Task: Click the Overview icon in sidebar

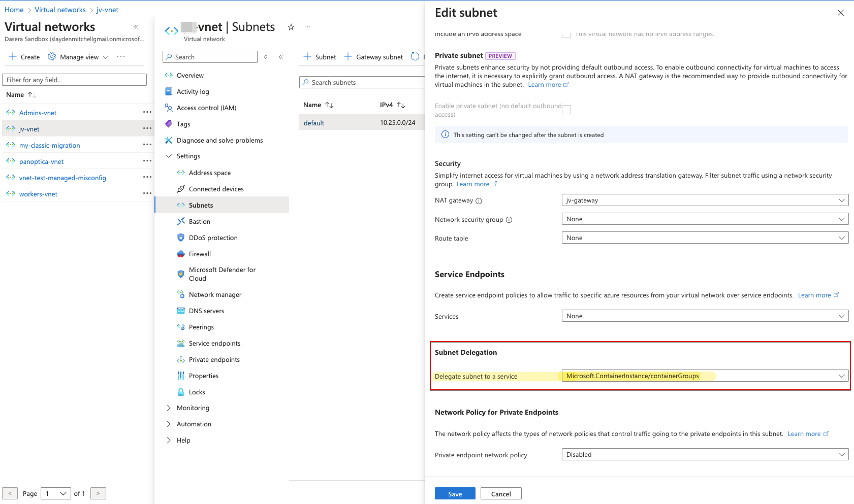Action: pos(169,75)
